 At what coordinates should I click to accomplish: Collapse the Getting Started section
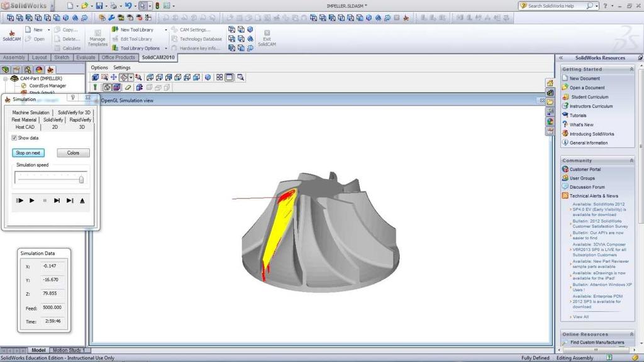pyautogui.click(x=631, y=69)
